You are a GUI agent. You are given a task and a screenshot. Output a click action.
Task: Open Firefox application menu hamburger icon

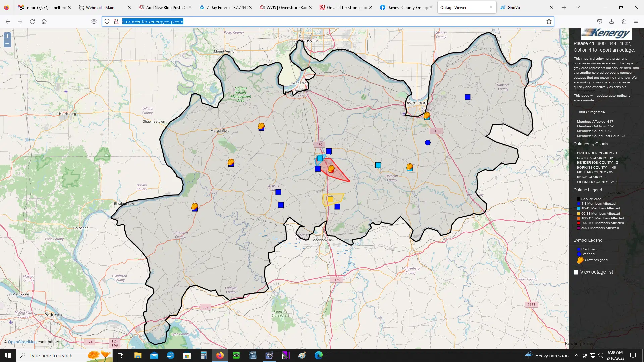point(636,22)
